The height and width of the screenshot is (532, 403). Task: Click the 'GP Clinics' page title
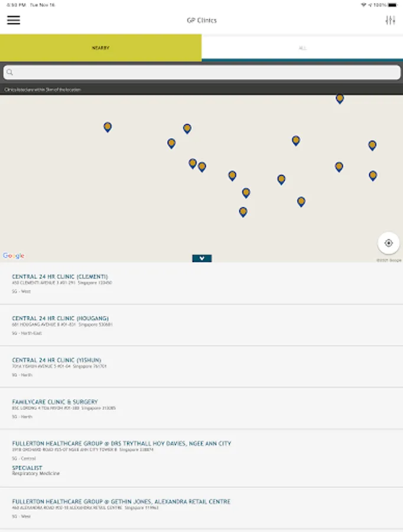pos(201,20)
